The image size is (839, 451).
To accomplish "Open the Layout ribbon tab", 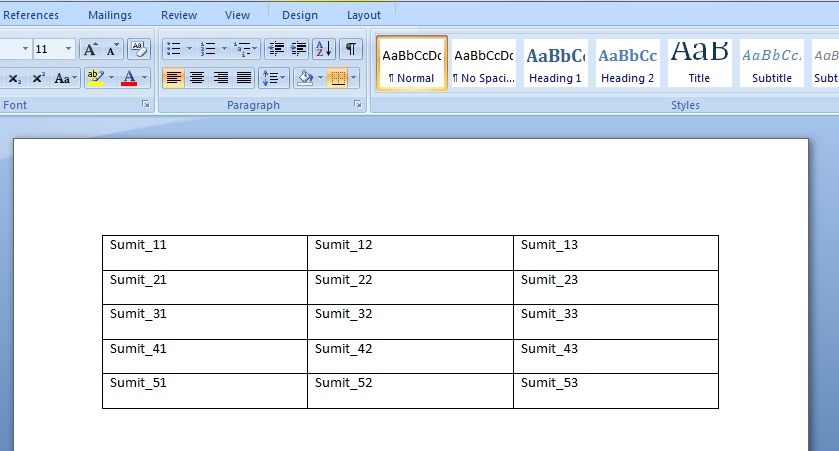I will pyautogui.click(x=363, y=15).
